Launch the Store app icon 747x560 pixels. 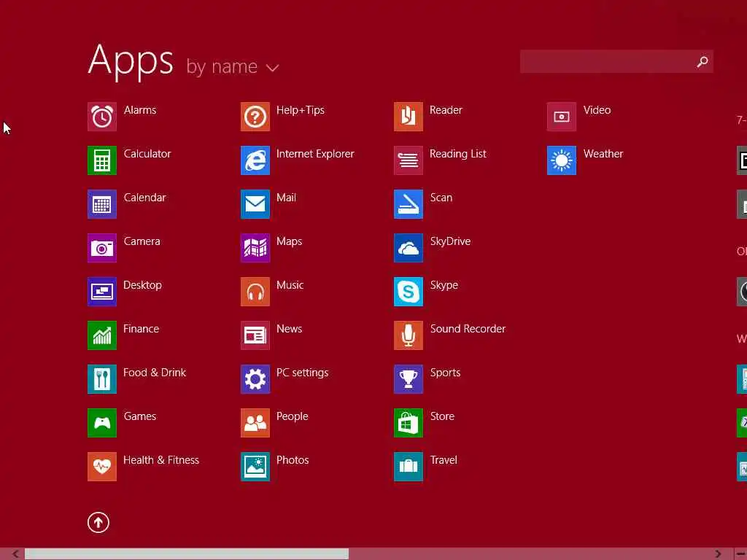(x=409, y=423)
